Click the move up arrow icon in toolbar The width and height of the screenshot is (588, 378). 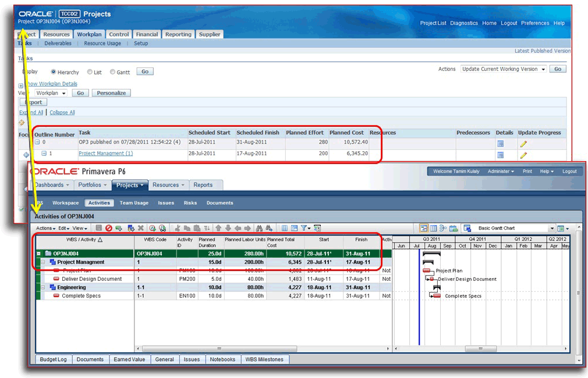218,229
